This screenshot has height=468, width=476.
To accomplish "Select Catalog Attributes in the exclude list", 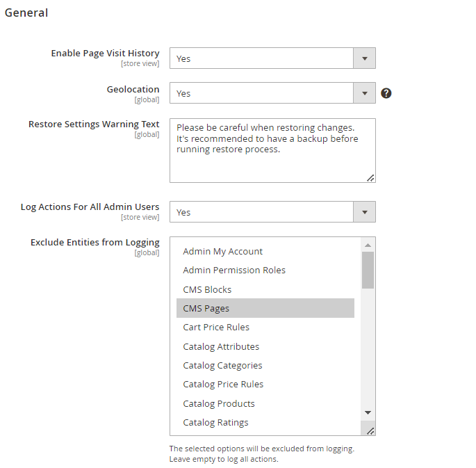I will click(265, 346).
